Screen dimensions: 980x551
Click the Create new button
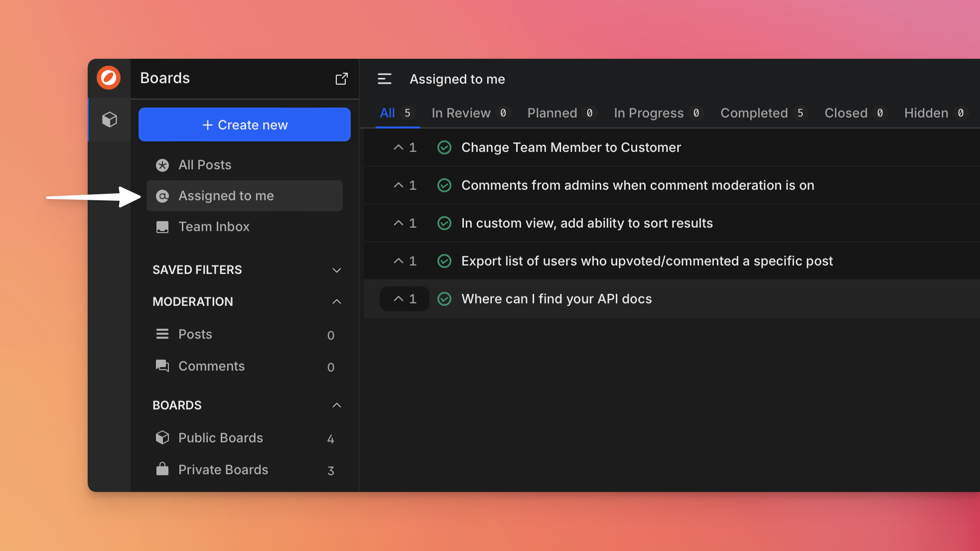pyautogui.click(x=244, y=125)
